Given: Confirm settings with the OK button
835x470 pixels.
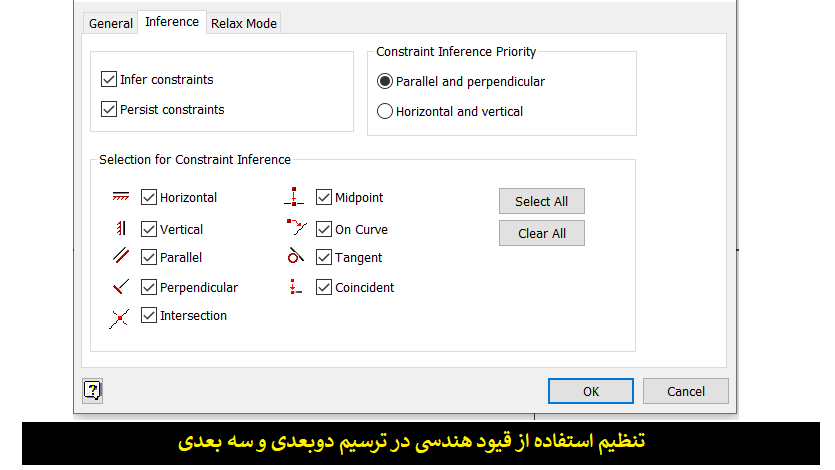Looking at the screenshot, I should click(x=591, y=391).
